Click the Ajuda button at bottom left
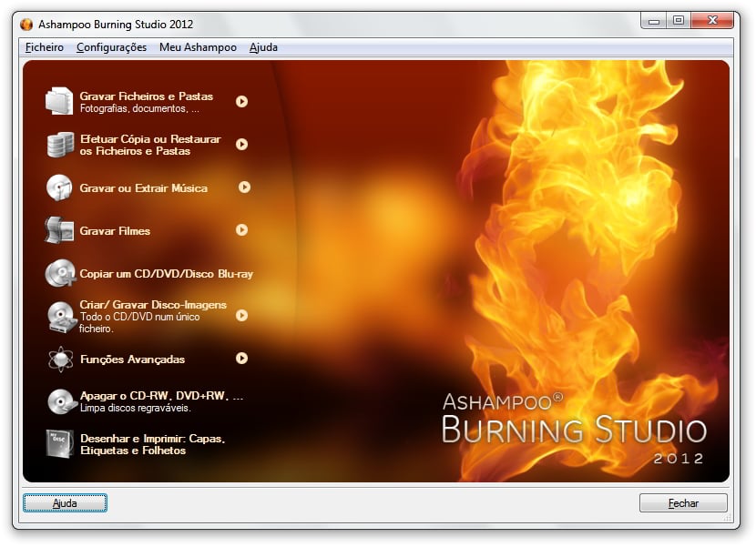This screenshot has height=547, width=756. [65, 503]
